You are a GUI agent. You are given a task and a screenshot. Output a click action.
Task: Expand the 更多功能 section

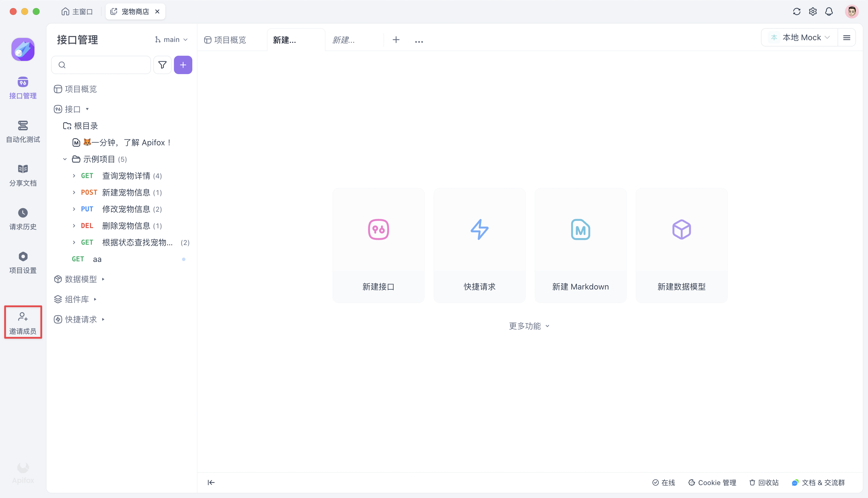pos(529,326)
